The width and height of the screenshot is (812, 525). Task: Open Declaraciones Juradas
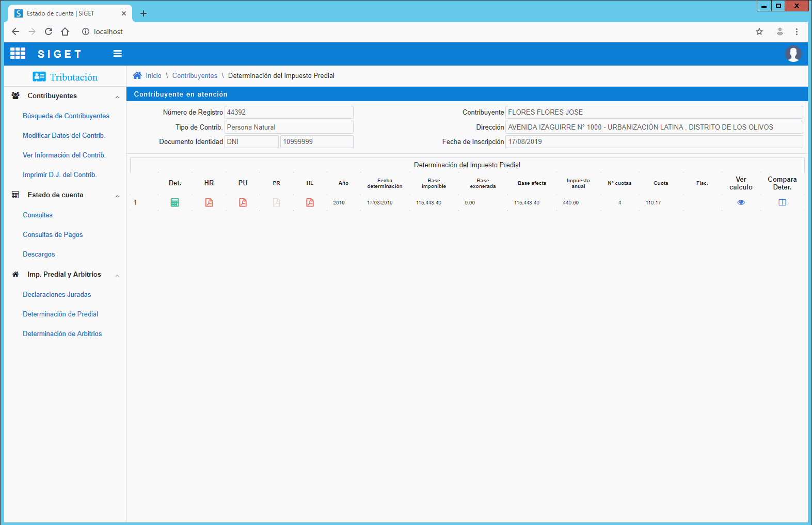point(57,294)
